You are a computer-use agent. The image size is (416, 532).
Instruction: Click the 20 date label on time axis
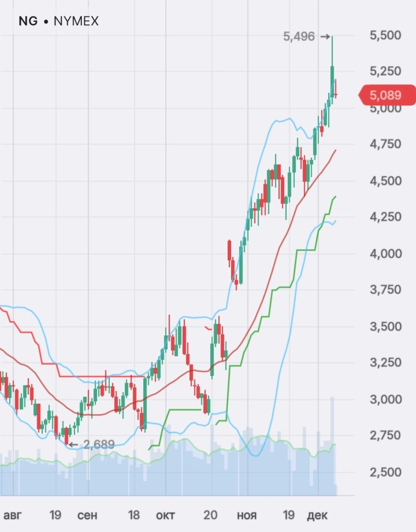(x=210, y=515)
